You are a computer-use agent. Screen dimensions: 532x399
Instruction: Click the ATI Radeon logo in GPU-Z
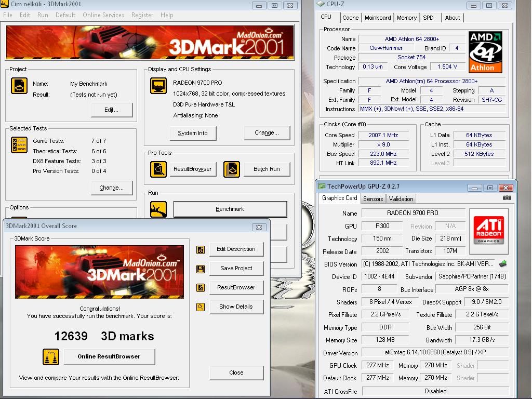488,231
